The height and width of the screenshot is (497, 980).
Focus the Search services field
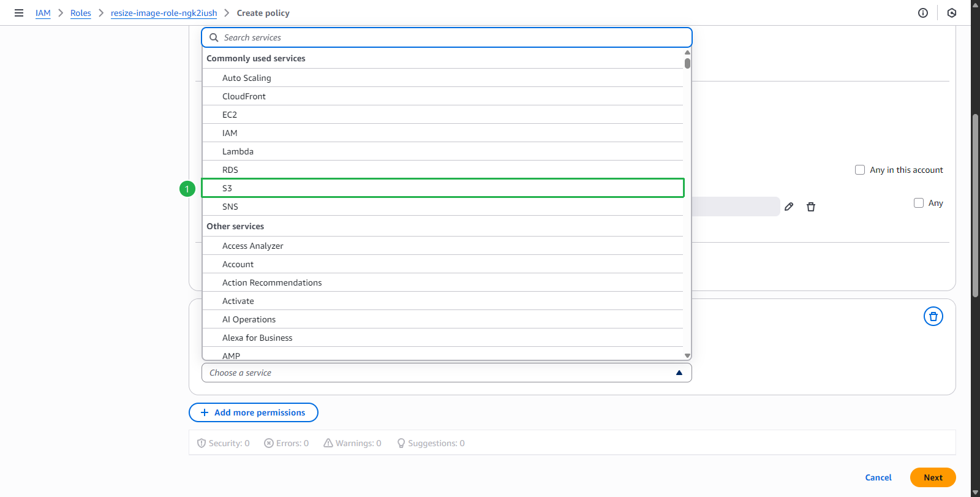point(447,37)
